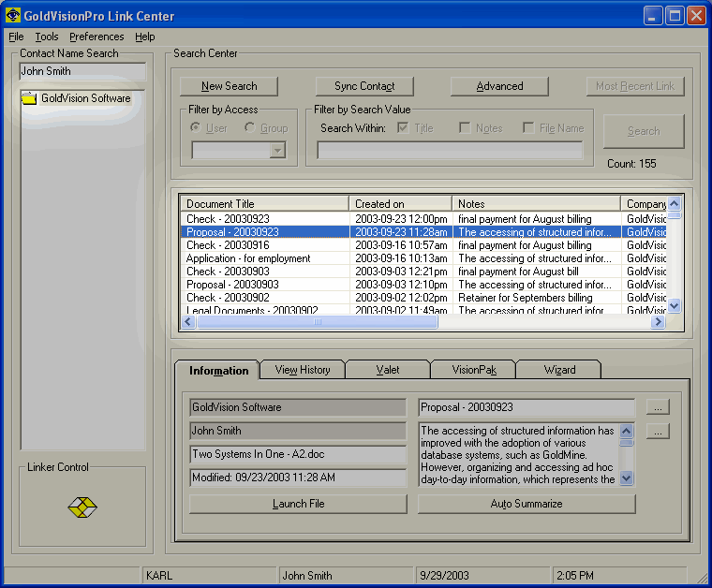The image size is (712, 588).
Task: Select the row Check - 20030903
Action: point(423,272)
